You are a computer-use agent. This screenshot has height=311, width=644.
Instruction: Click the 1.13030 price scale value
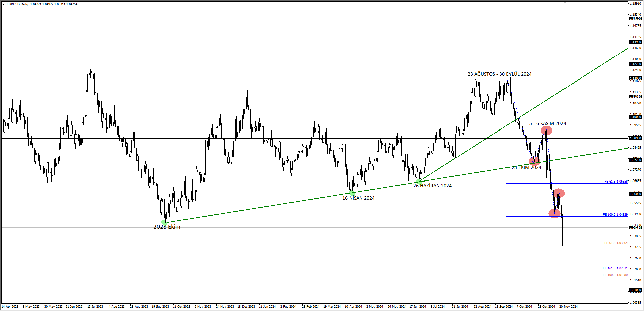[x=636, y=59]
